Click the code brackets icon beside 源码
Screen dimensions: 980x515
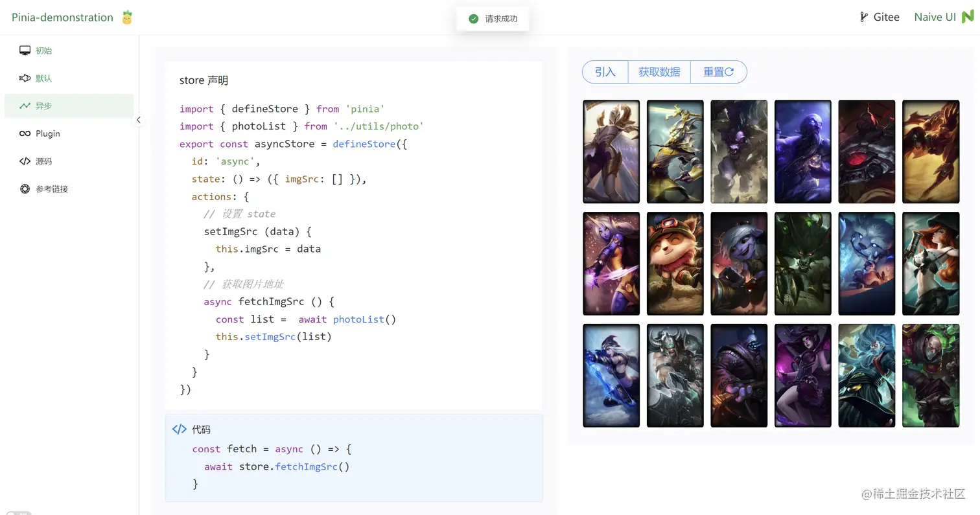pyautogui.click(x=25, y=161)
